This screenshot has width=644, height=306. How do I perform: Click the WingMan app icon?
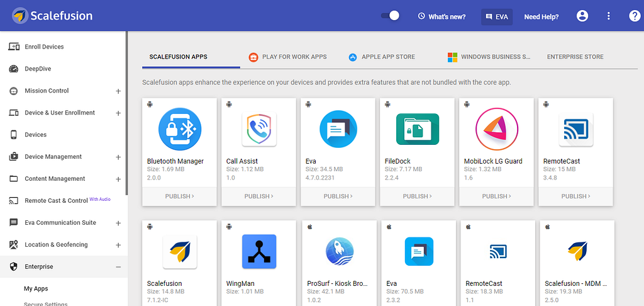[x=258, y=251]
